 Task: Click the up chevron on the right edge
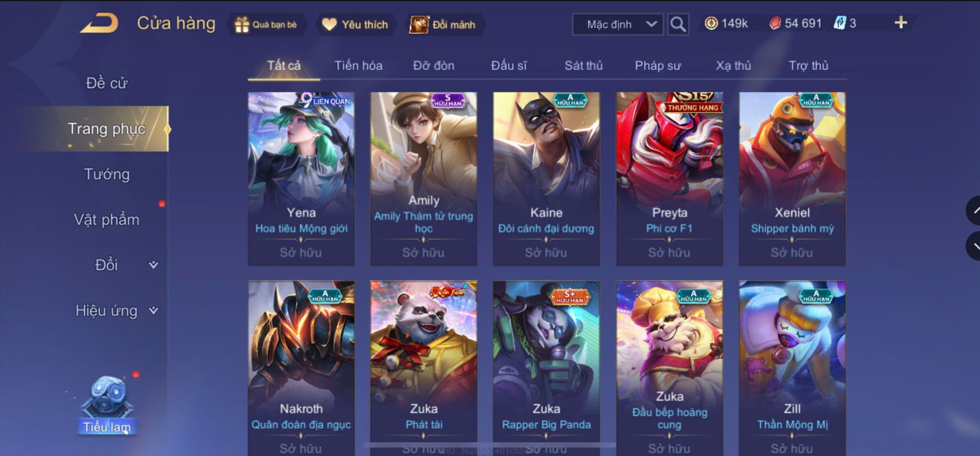[975, 211]
